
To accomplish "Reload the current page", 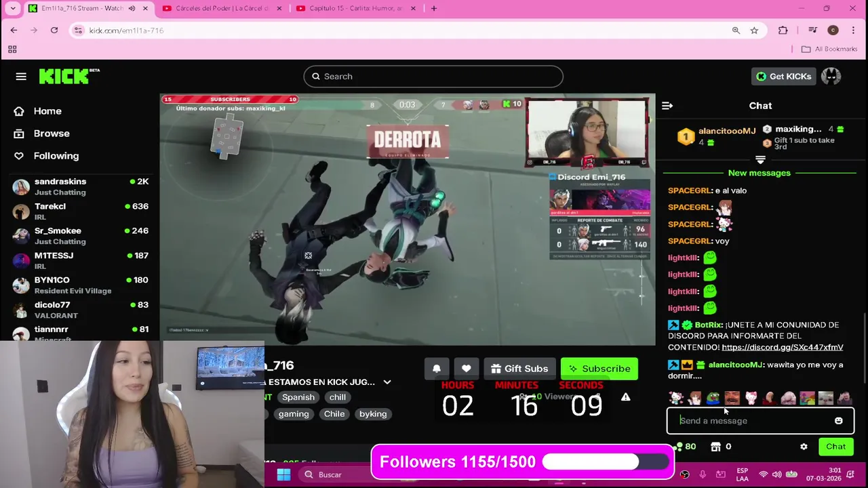I will 54,30.
